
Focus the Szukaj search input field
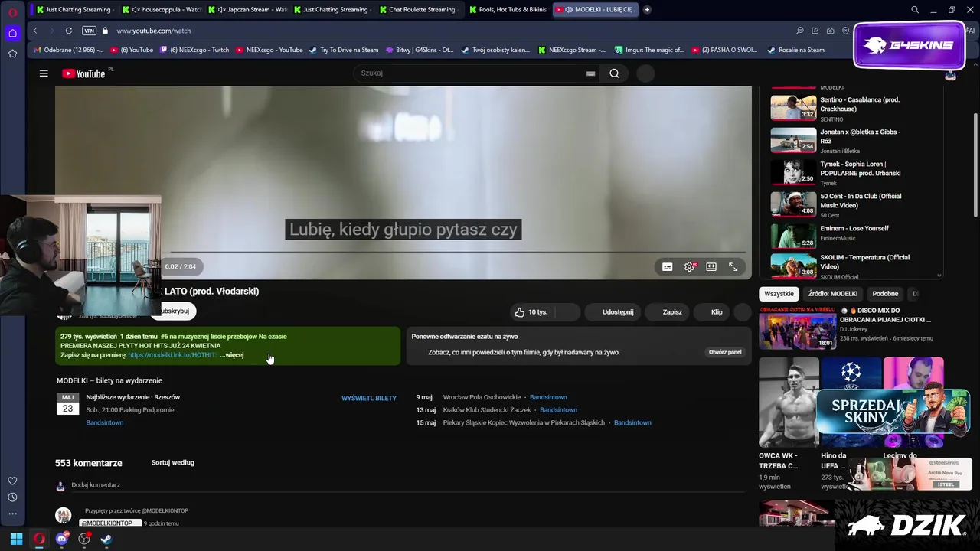point(471,73)
